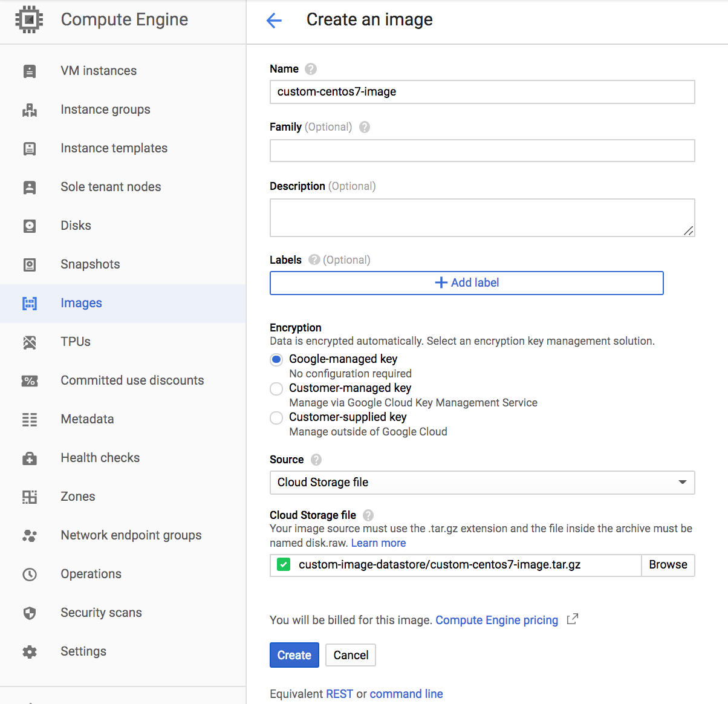728x704 pixels.
Task: Select Customer-managed key encryption option
Action: click(x=276, y=389)
